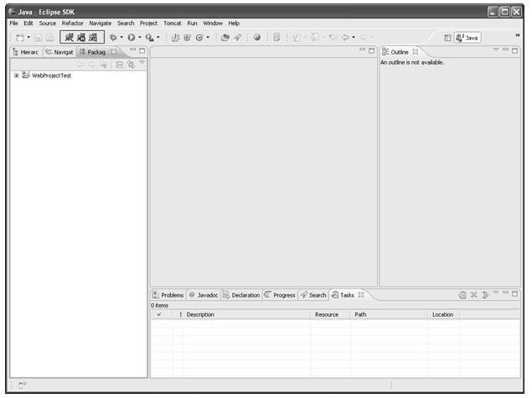Click the New Java Package icon

coord(188,38)
